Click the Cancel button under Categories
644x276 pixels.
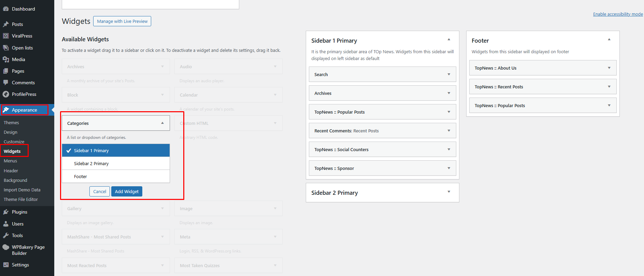pyautogui.click(x=100, y=191)
